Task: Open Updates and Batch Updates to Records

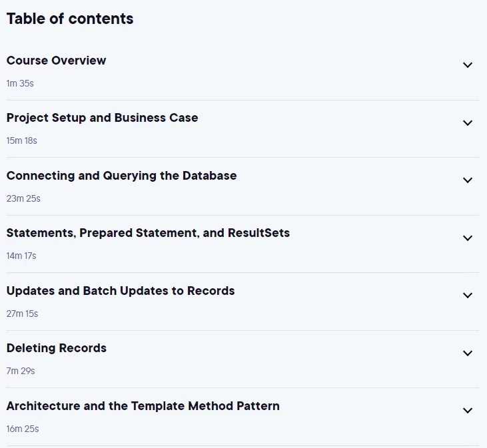Action: (121, 291)
